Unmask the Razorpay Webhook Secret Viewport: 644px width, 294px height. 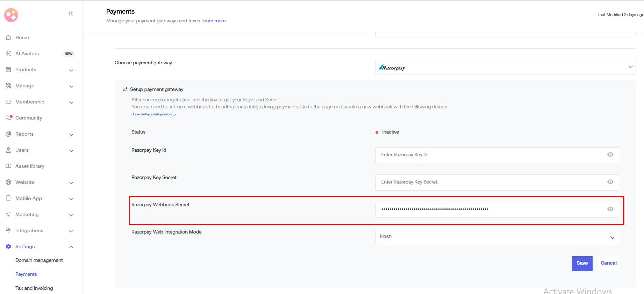[x=610, y=209]
